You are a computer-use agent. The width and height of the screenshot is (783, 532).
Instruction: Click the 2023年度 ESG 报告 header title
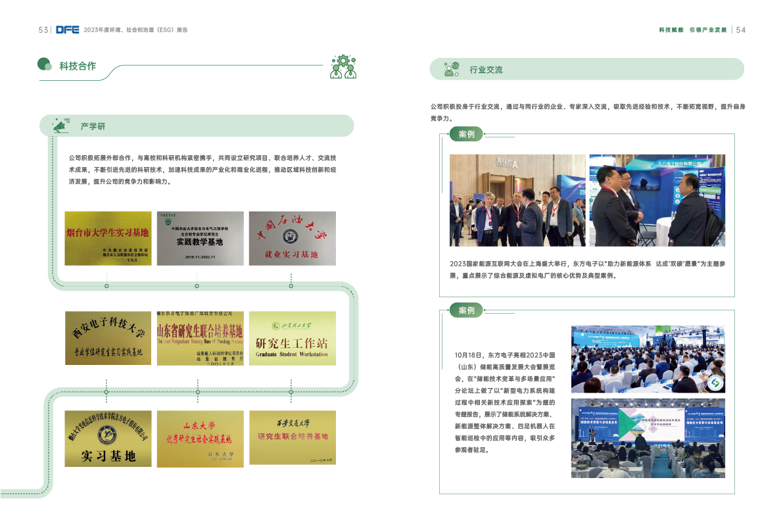point(135,30)
